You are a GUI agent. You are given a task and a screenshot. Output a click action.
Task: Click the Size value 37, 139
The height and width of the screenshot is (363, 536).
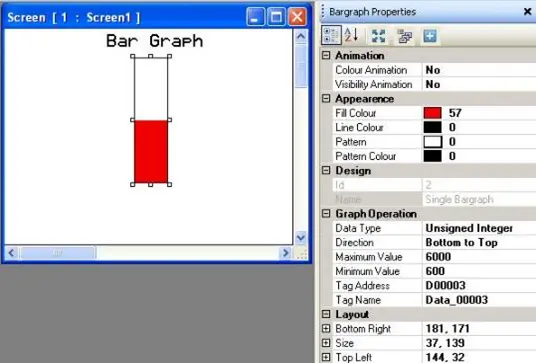pos(445,343)
